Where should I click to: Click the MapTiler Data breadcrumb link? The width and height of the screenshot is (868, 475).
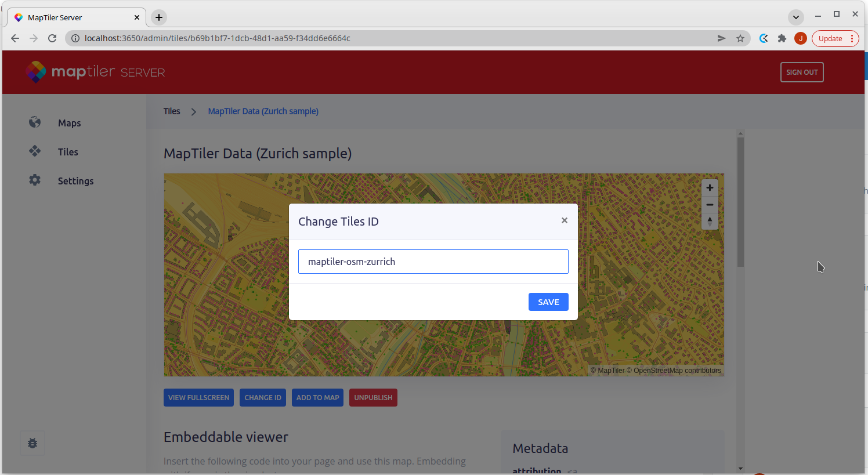coord(263,111)
